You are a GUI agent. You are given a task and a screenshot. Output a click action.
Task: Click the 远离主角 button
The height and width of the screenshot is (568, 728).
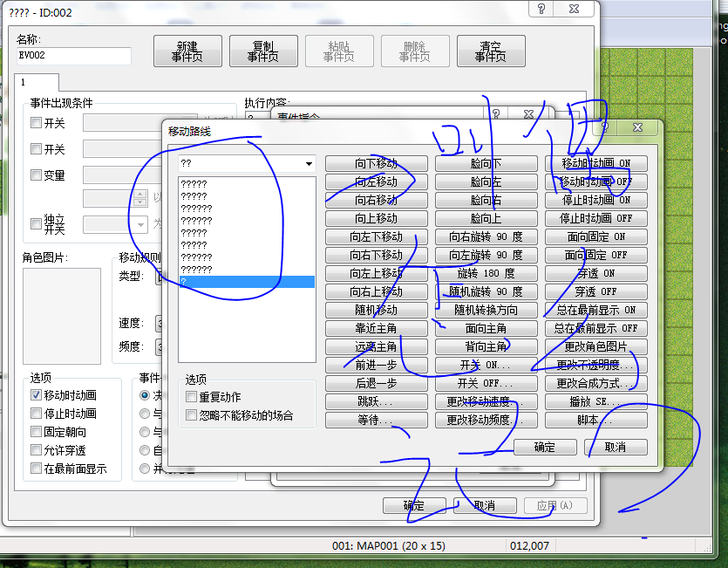376,346
